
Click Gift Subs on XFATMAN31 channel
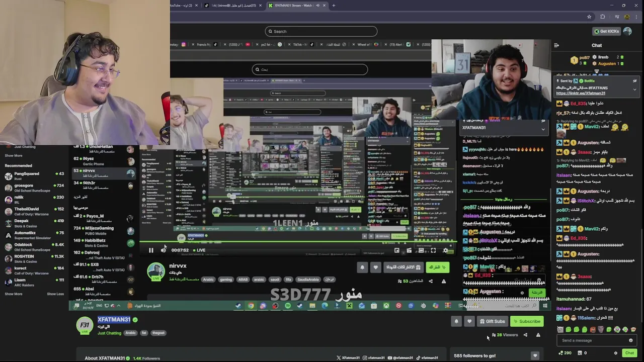click(x=492, y=321)
